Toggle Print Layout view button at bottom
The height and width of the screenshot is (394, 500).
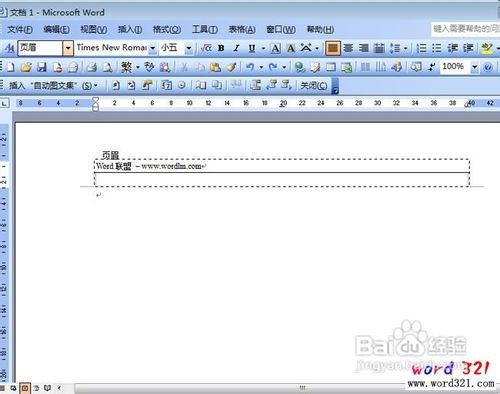coord(25,388)
